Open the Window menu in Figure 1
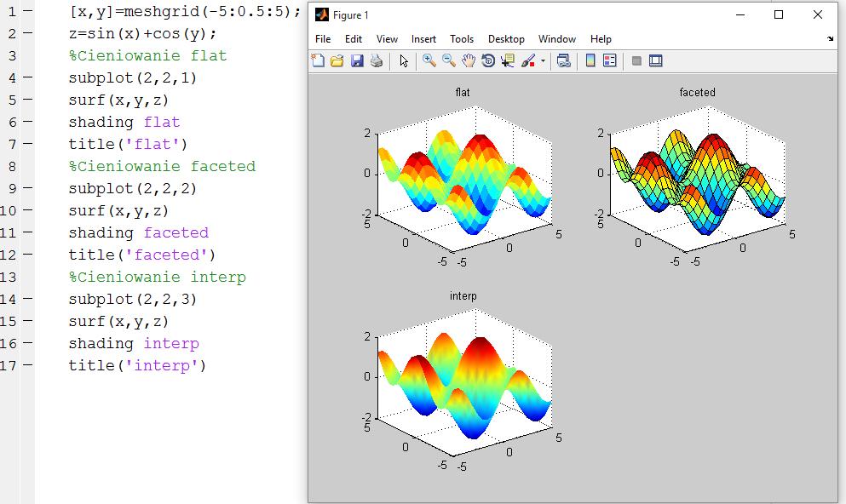 coord(557,39)
